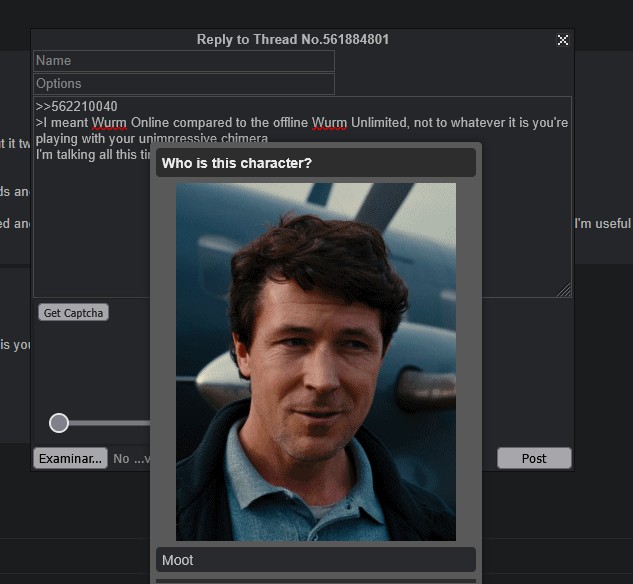Click the Moot answer field
The width and height of the screenshot is (633, 584).
pyautogui.click(x=316, y=560)
